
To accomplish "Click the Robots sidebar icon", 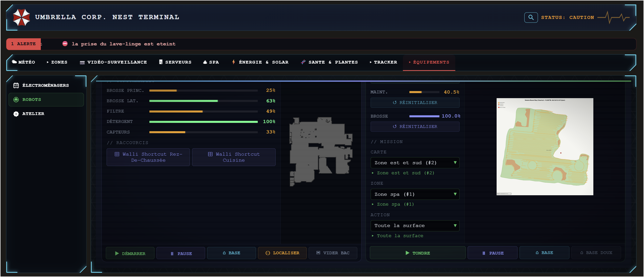I will coord(16,99).
